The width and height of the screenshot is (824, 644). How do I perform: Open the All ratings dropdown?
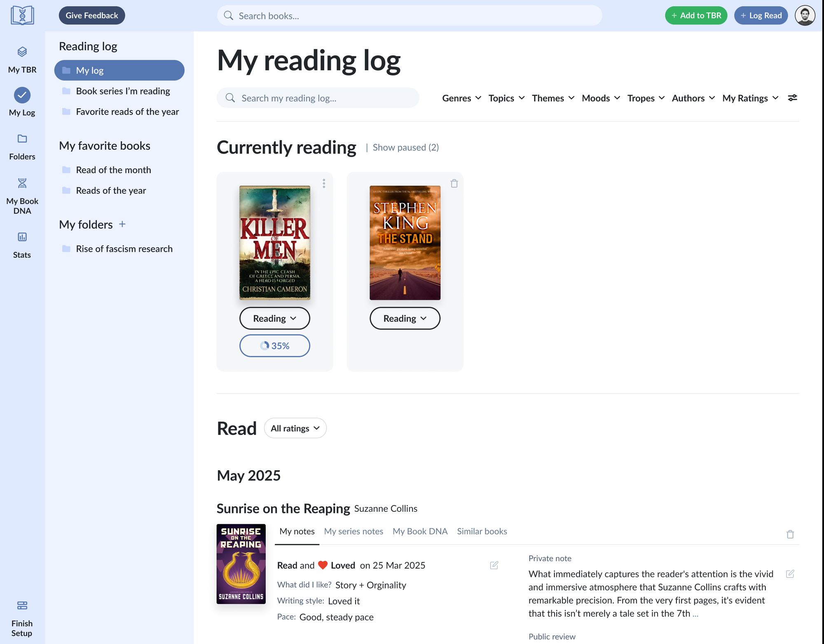click(295, 428)
